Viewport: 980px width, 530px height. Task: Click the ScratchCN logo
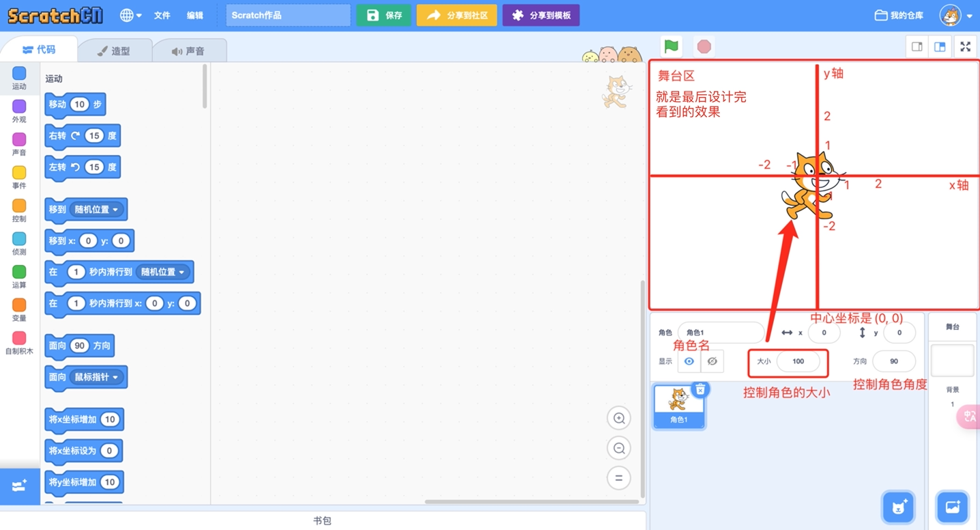[x=55, y=15]
